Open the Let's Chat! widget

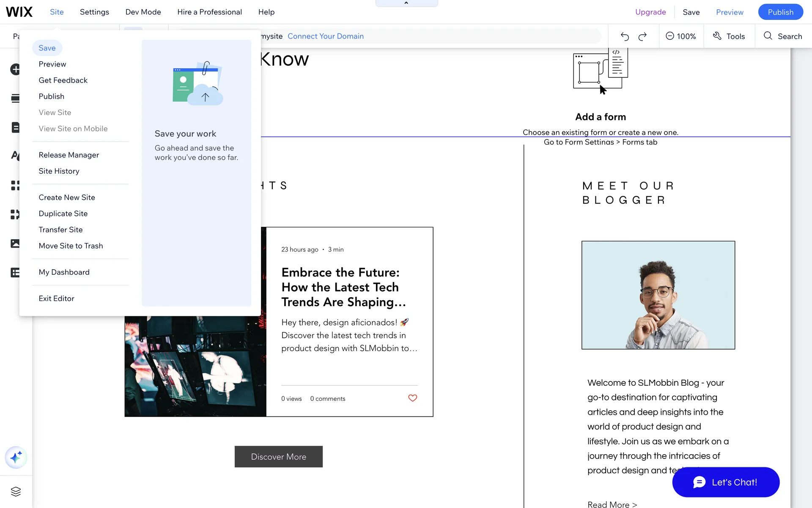click(726, 482)
